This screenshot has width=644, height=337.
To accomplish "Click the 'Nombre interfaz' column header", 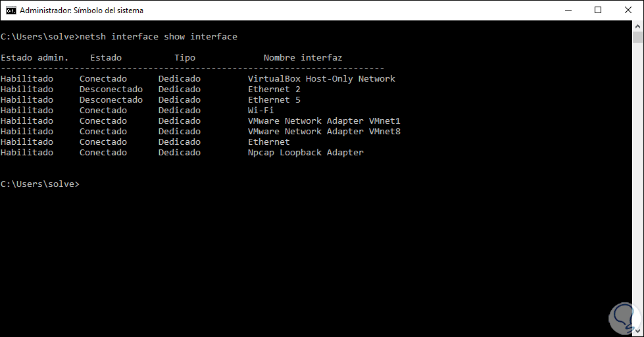I will click(x=303, y=58).
